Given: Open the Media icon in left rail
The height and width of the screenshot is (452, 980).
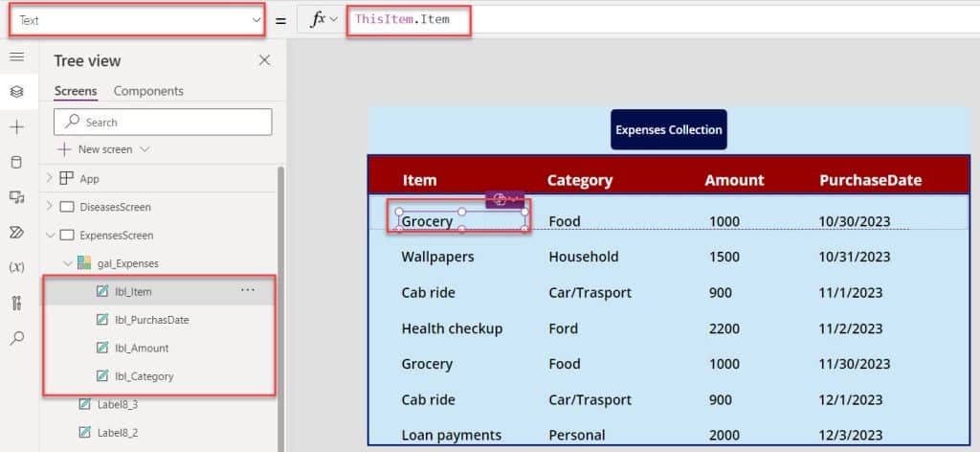Looking at the screenshot, I should pyautogui.click(x=17, y=197).
